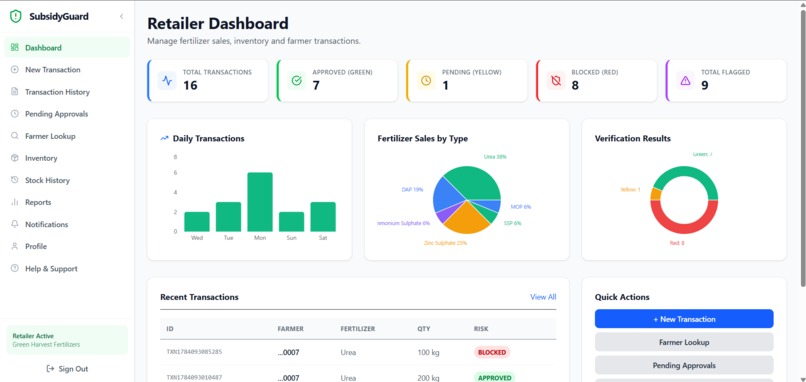
Task: Click the Transaction History document icon
Action: coord(15,92)
